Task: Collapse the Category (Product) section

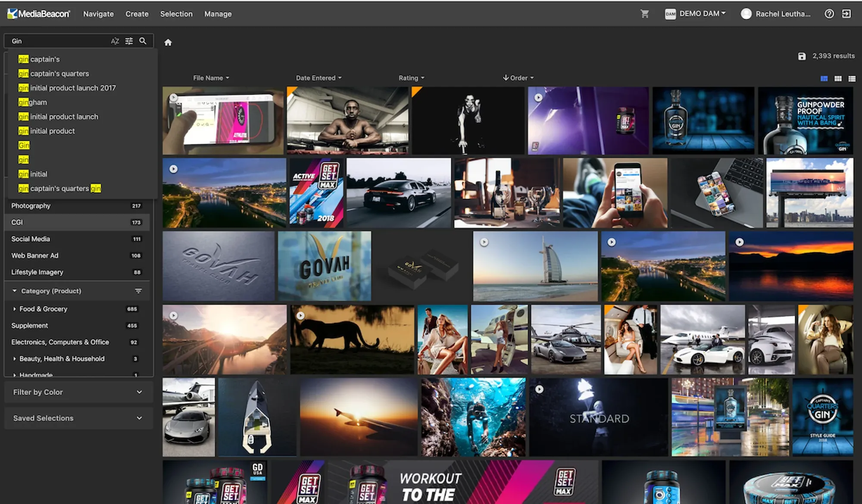Action: tap(14, 291)
